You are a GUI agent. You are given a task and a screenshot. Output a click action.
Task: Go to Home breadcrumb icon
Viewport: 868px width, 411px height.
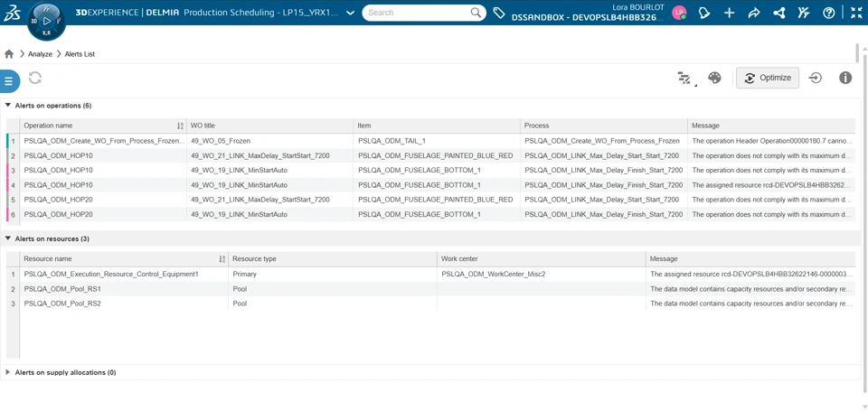tap(9, 54)
